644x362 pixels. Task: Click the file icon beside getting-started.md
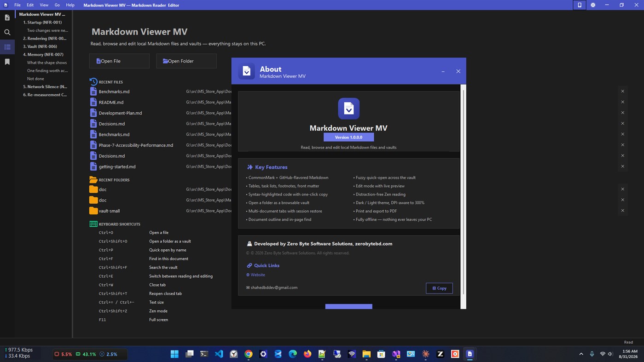93,167
